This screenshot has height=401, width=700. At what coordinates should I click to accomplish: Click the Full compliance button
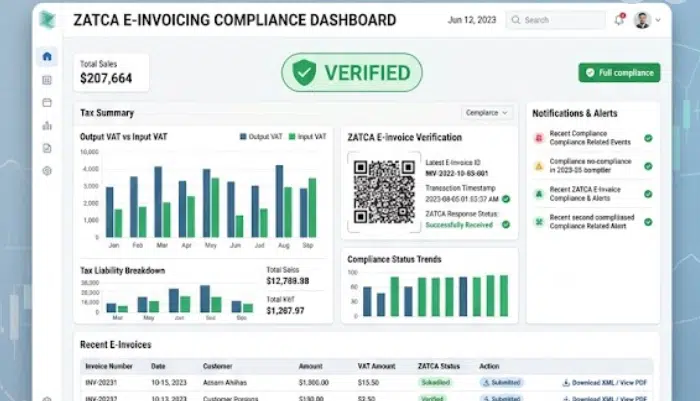pyautogui.click(x=619, y=72)
